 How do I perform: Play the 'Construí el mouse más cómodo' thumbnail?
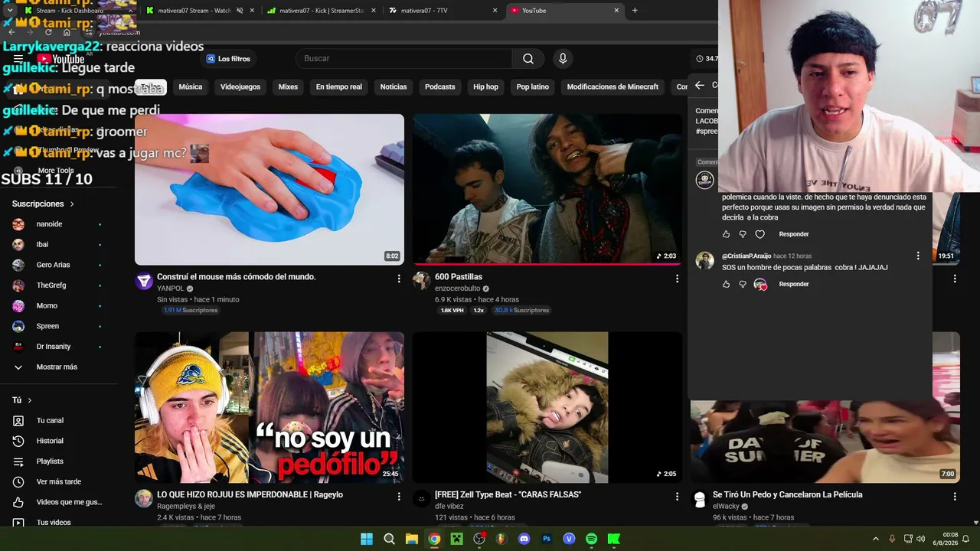coord(269,190)
